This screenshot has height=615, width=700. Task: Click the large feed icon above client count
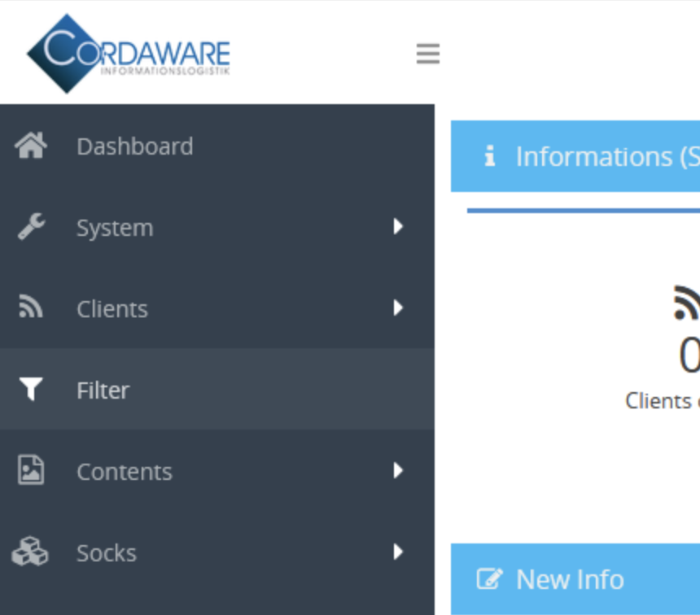[x=687, y=303]
